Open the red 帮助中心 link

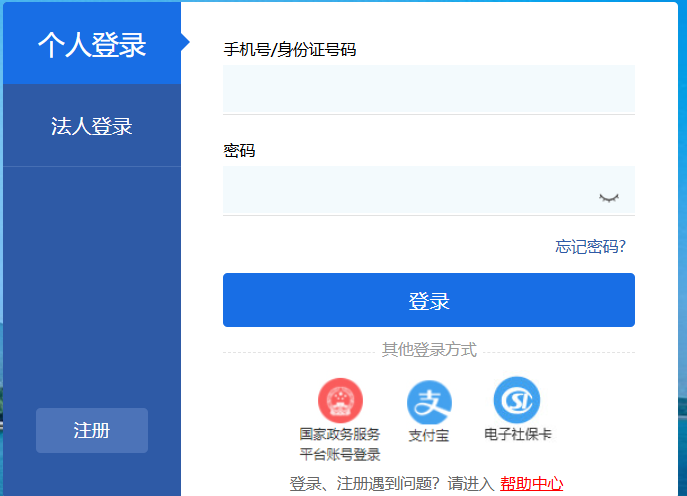[x=531, y=484]
